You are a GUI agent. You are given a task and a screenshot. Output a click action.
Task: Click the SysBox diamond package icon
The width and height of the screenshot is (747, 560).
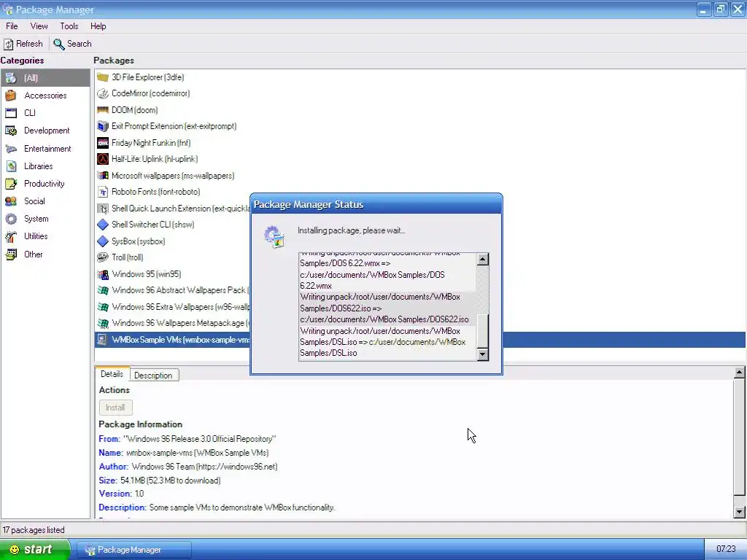[x=103, y=241]
